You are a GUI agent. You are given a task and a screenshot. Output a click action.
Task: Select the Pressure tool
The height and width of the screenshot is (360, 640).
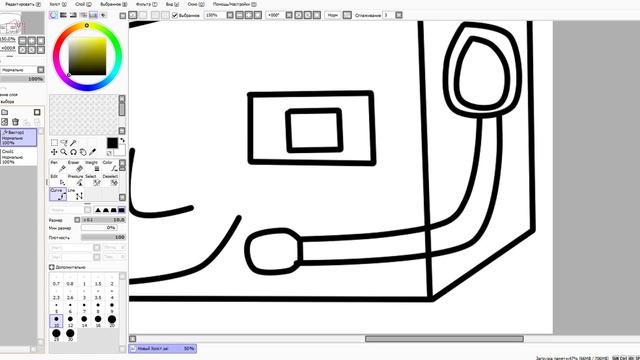76,180
